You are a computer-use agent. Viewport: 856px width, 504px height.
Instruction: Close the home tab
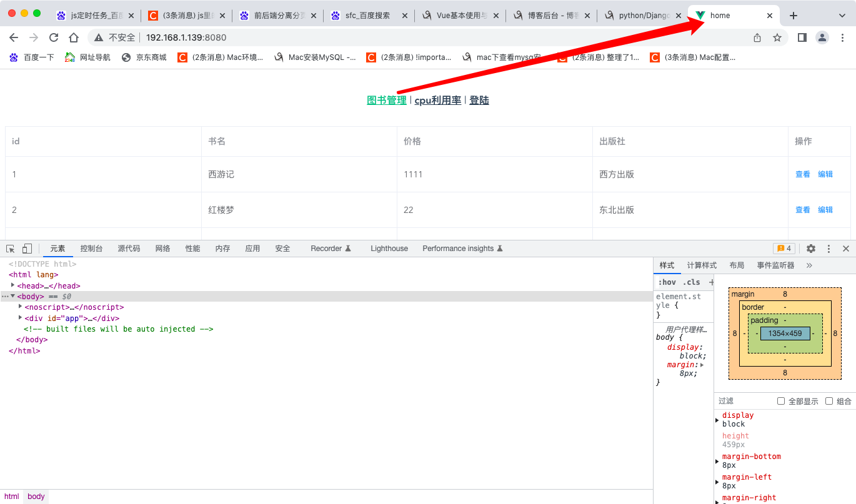coord(770,16)
